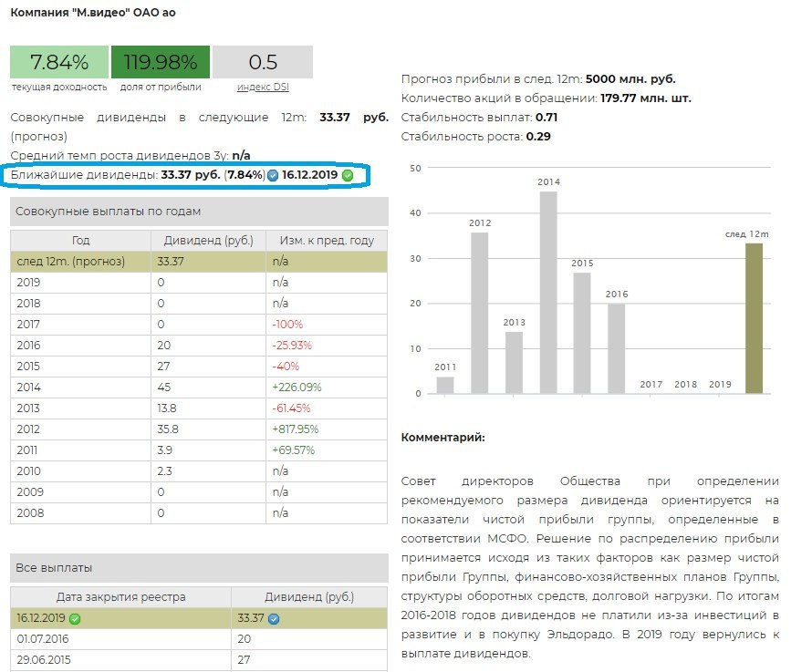
Task: Click the 16.12.2019 date in payments table
Action: 41,618
